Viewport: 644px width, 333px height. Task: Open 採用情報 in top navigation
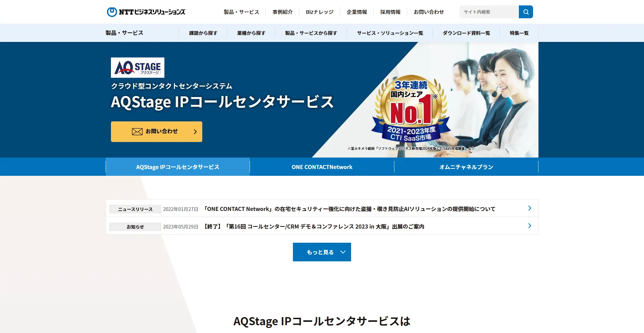[390, 12]
